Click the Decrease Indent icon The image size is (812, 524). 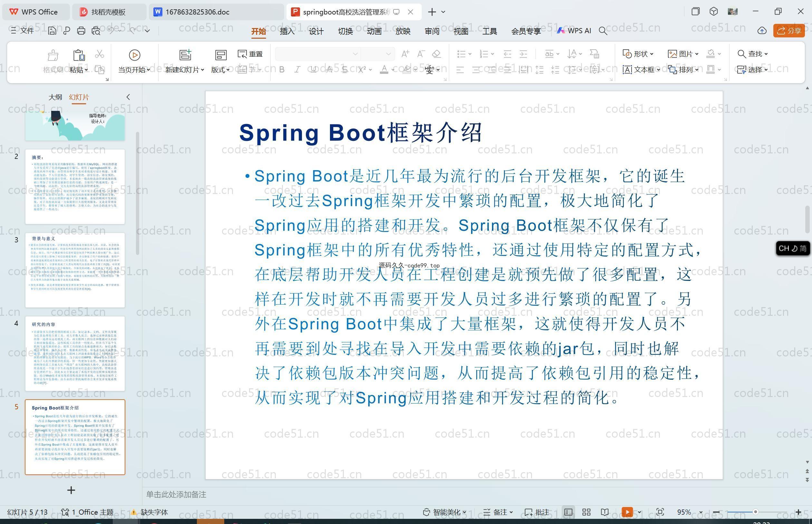tap(507, 54)
